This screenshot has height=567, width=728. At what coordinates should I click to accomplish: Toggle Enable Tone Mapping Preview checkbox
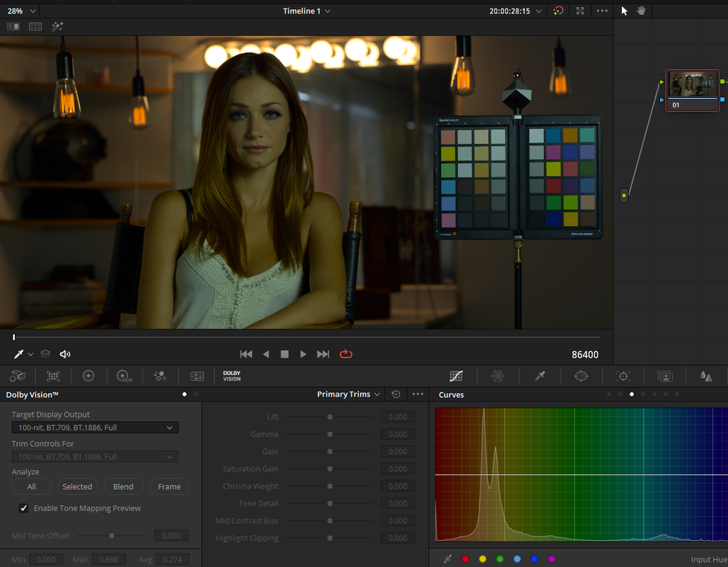(23, 508)
